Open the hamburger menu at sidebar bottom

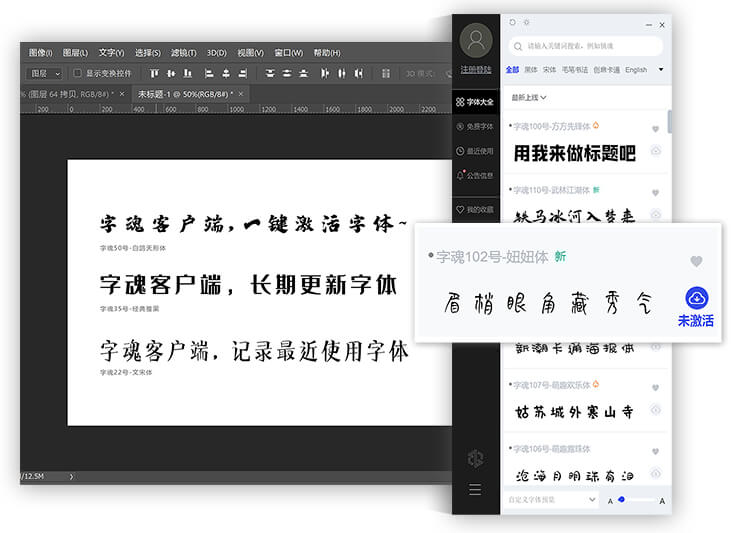(x=475, y=489)
